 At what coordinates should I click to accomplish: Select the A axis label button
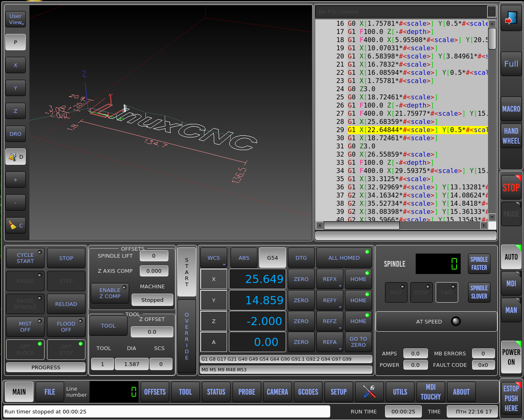[x=214, y=342]
